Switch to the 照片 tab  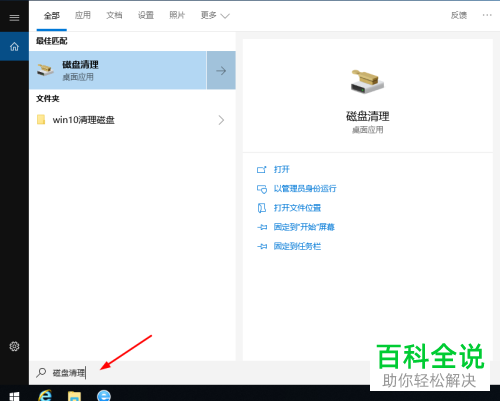[x=177, y=15]
